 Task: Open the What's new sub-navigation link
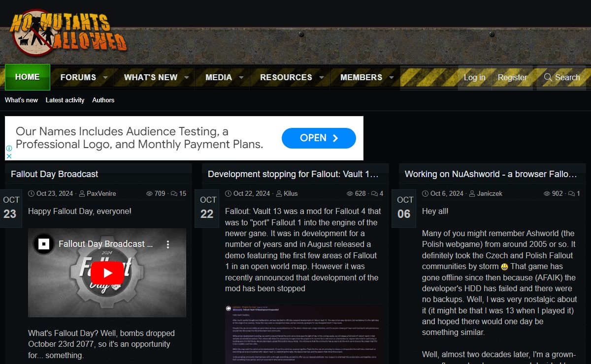21,100
